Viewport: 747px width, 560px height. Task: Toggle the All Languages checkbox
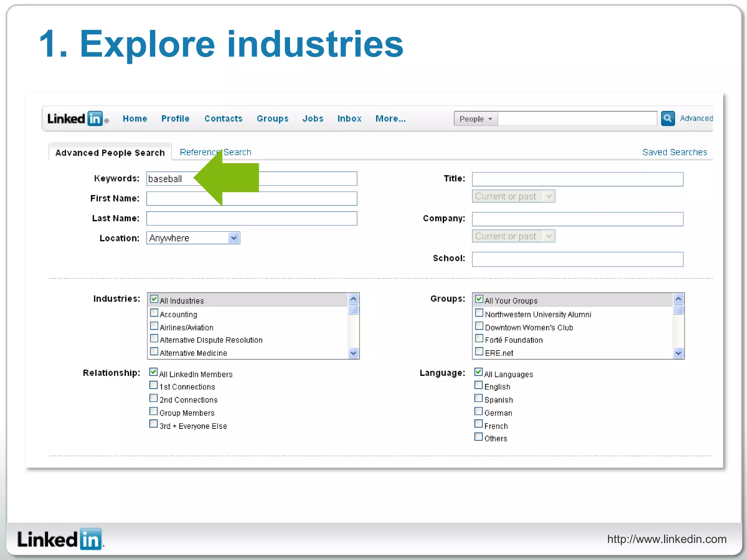click(x=479, y=372)
